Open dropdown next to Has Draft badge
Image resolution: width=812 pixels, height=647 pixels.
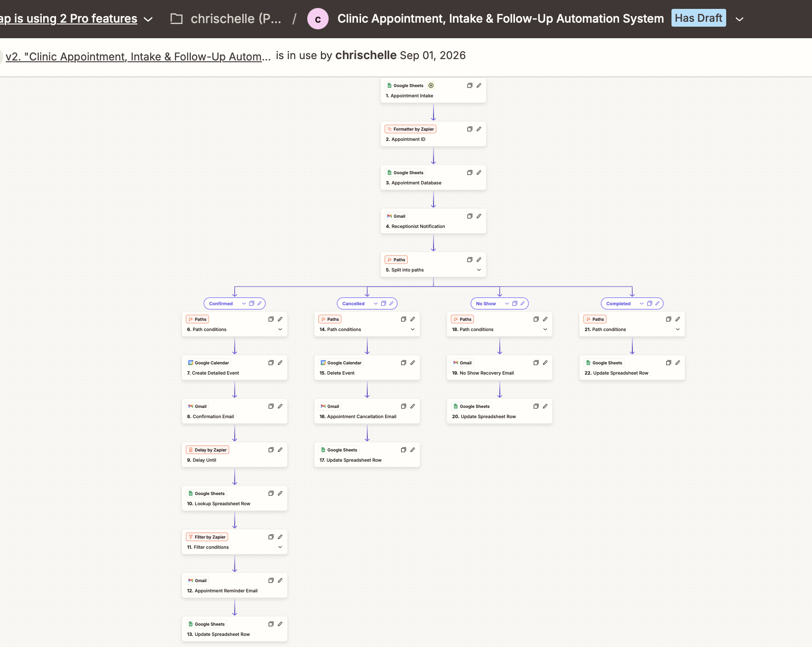pyautogui.click(x=740, y=19)
